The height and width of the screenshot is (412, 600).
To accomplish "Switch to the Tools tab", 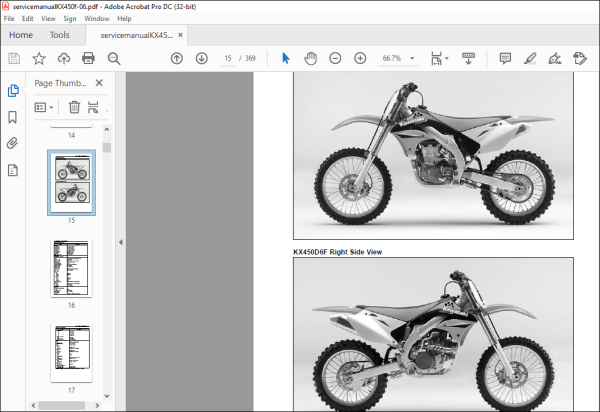I will 60,35.
